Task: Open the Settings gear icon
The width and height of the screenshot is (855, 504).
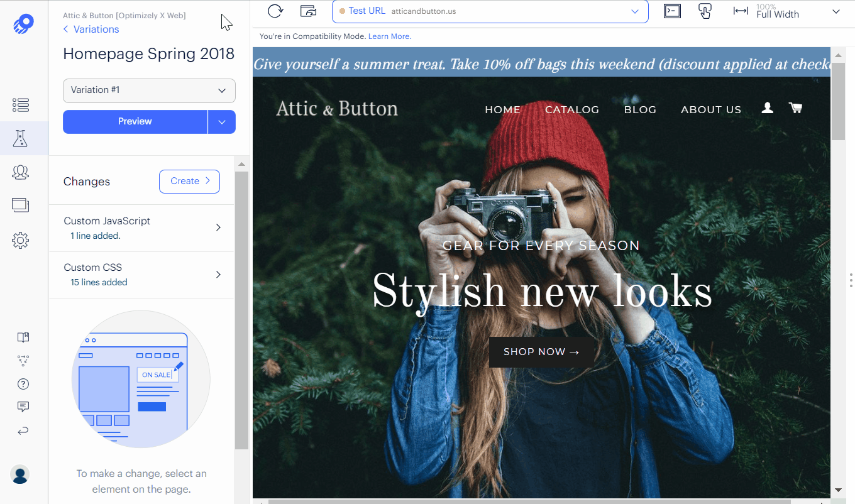Action: 21,240
